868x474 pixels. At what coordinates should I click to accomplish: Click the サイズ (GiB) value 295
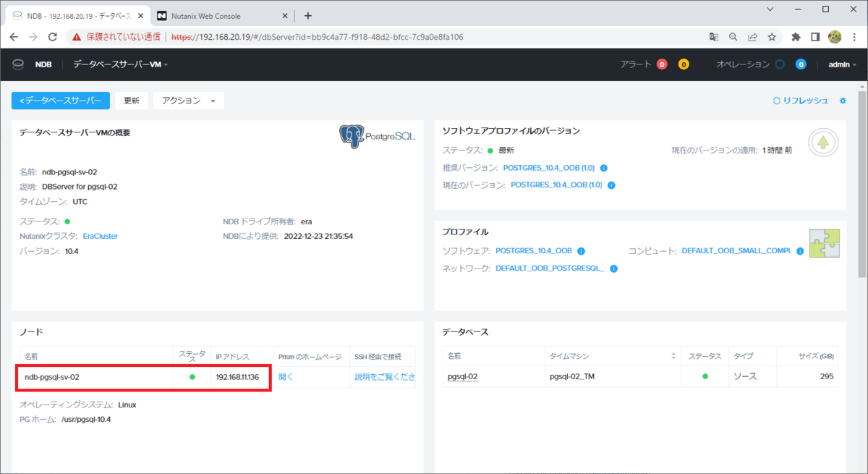827,376
